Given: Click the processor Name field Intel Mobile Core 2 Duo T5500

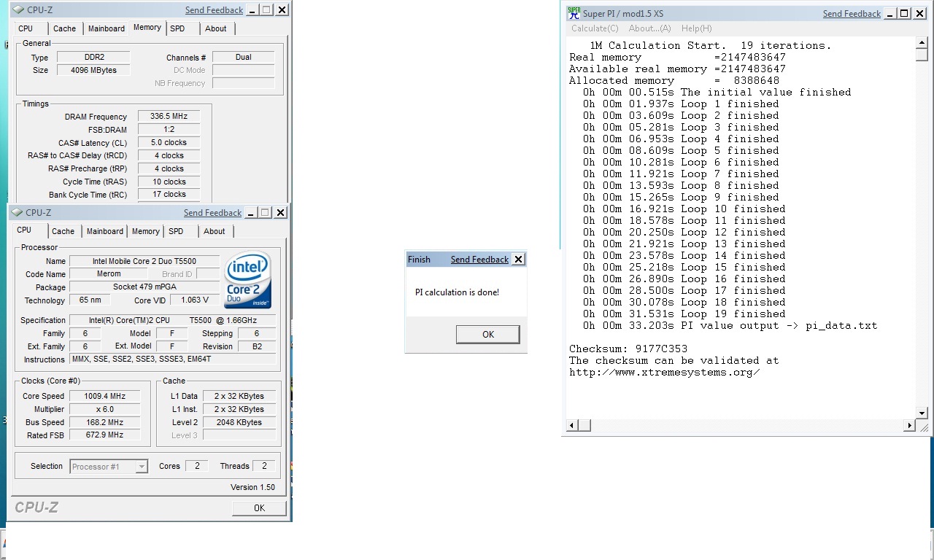Looking at the screenshot, I should [144, 261].
